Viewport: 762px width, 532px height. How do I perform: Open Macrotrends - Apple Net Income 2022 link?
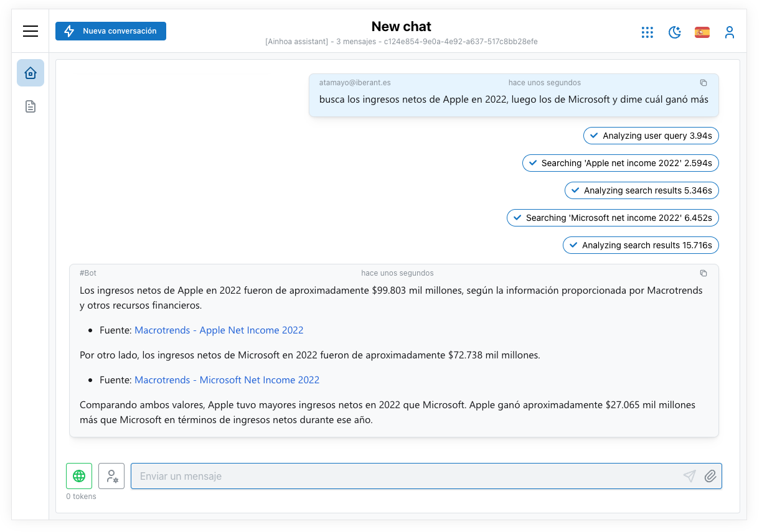click(219, 330)
